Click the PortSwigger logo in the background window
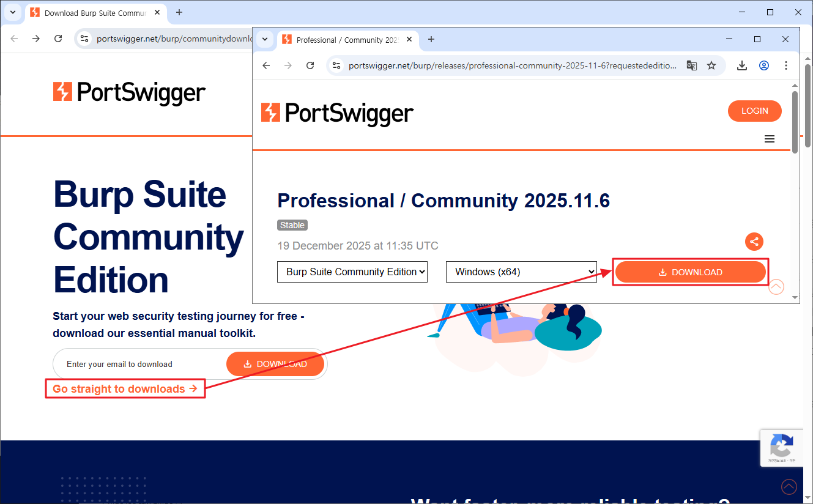 point(129,92)
